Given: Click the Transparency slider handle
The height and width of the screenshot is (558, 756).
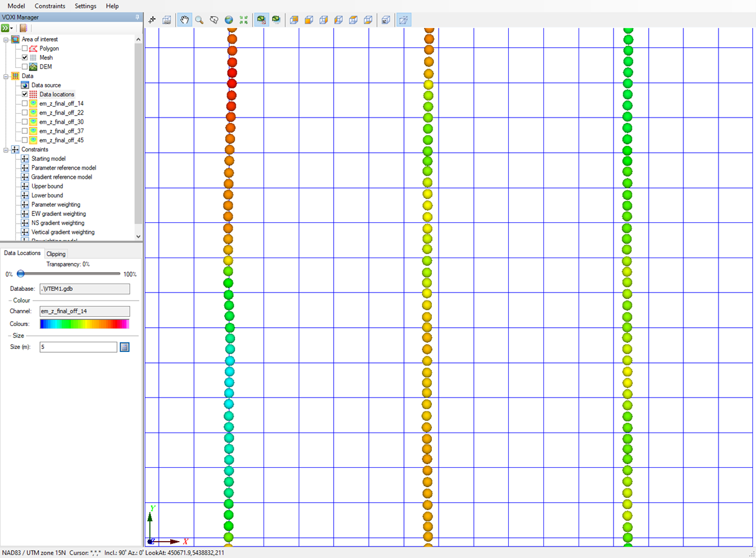Looking at the screenshot, I should 21,274.
